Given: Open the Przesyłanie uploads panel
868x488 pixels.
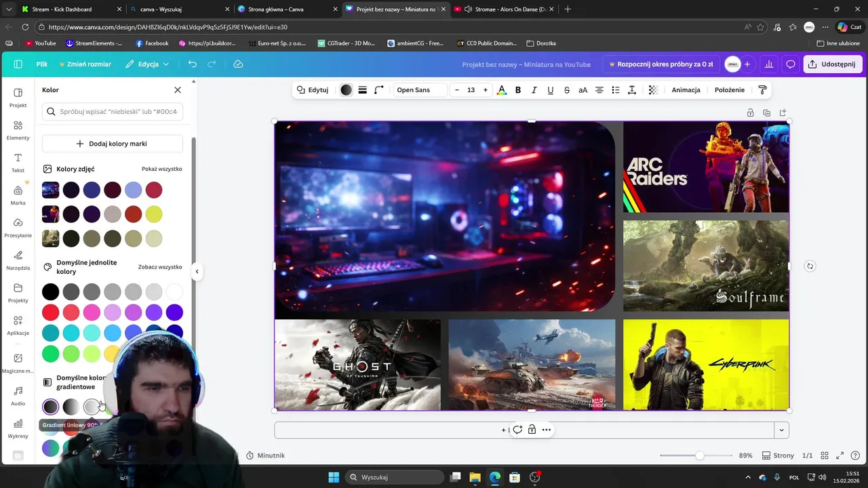Looking at the screenshot, I should (18, 228).
